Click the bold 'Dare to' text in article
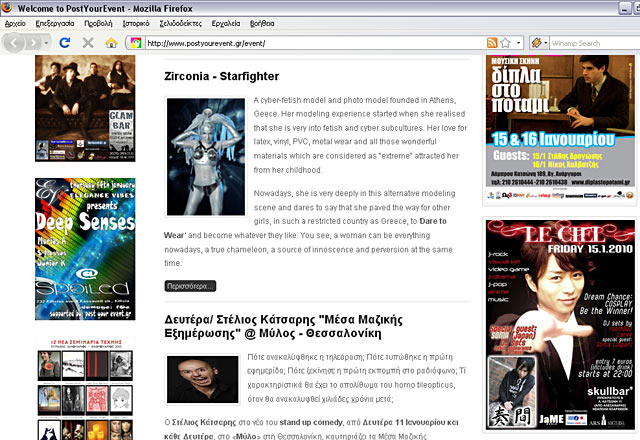Viewport: 640px width, 440px height. (433, 221)
